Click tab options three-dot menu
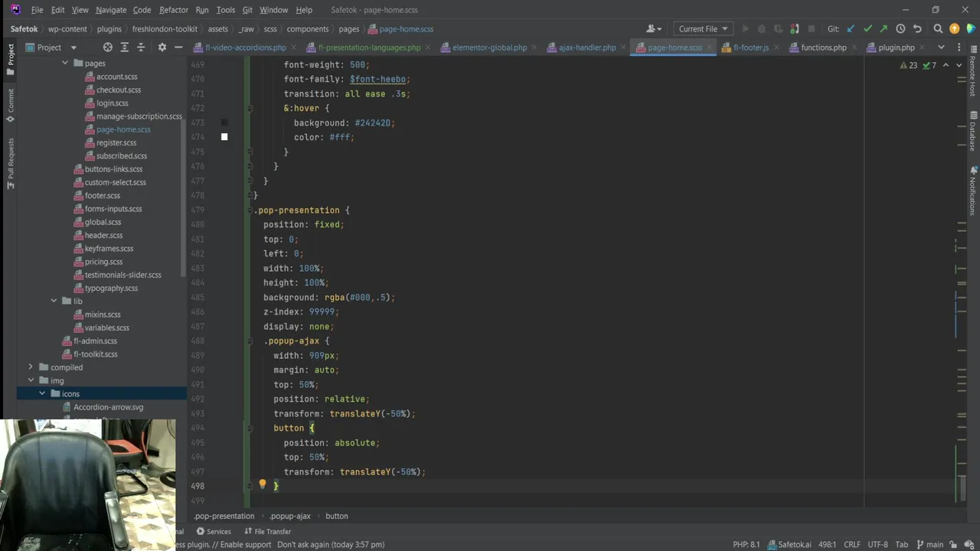The height and width of the screenshot is (551, 980). 959,47
